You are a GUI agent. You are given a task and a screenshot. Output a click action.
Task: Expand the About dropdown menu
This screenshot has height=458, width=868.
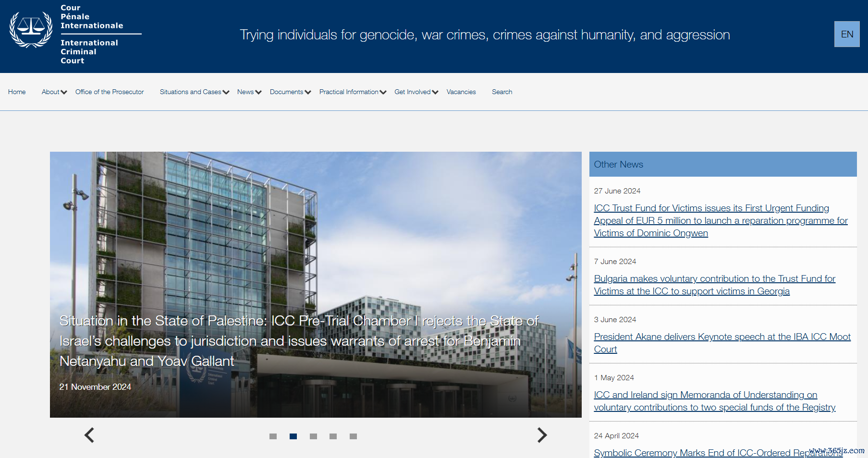pyautogui.click(x=54, y=92)
